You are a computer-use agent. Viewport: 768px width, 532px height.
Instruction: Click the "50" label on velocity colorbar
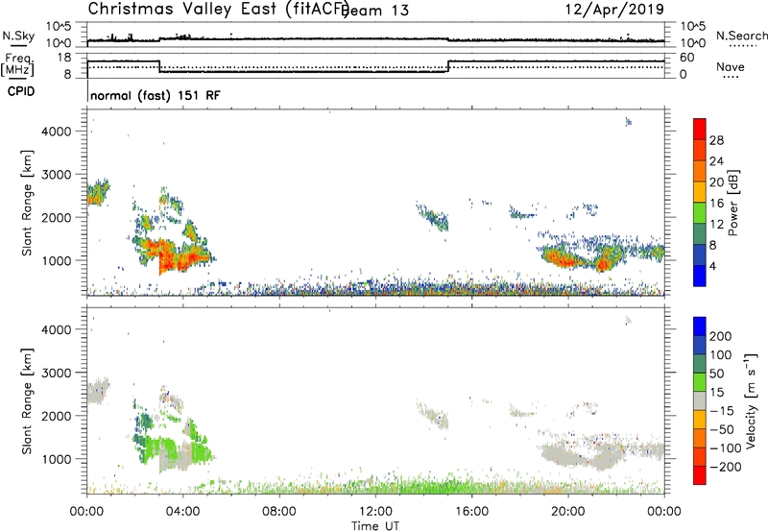point(716,374)
